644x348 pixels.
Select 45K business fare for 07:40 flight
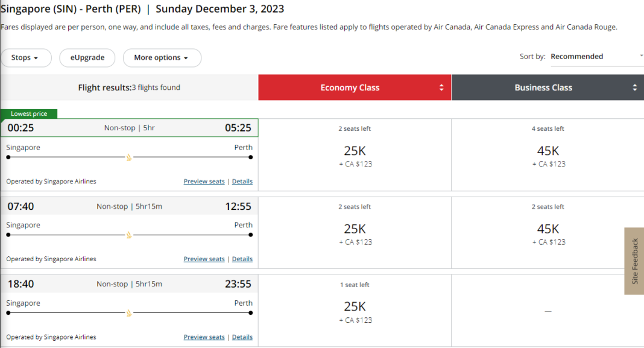click(548, 229)
